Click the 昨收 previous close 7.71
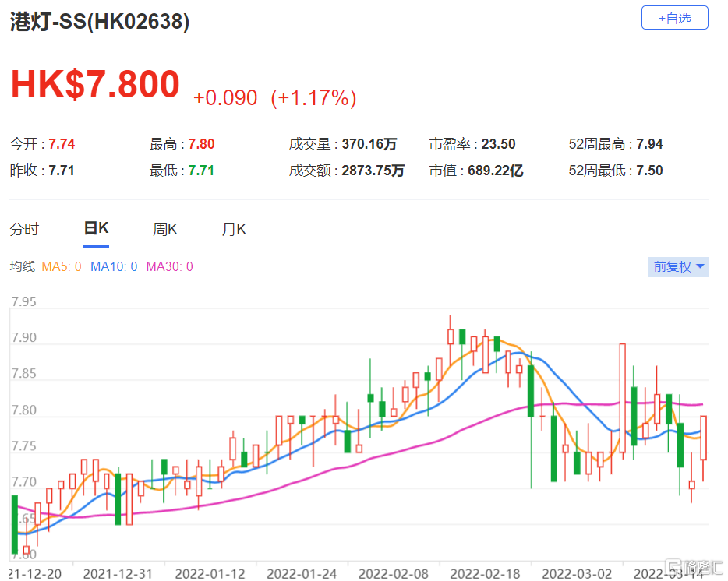Image resolution: width=728 pixels, height=581 pixels. pyautogui.click(x=62, y=171)
